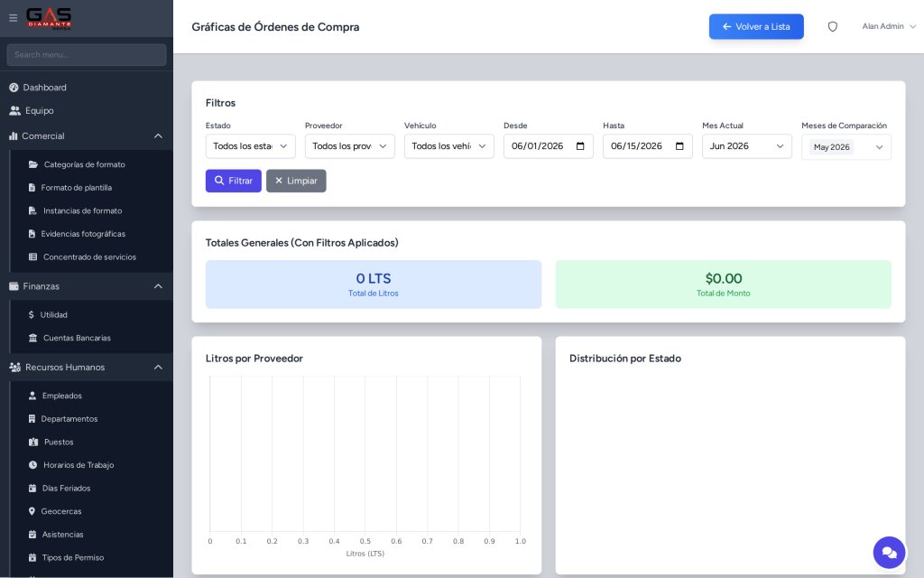Screen dimensions: 924x578
Task: Click the Instancias de formato icon
Action: (32, 210)
